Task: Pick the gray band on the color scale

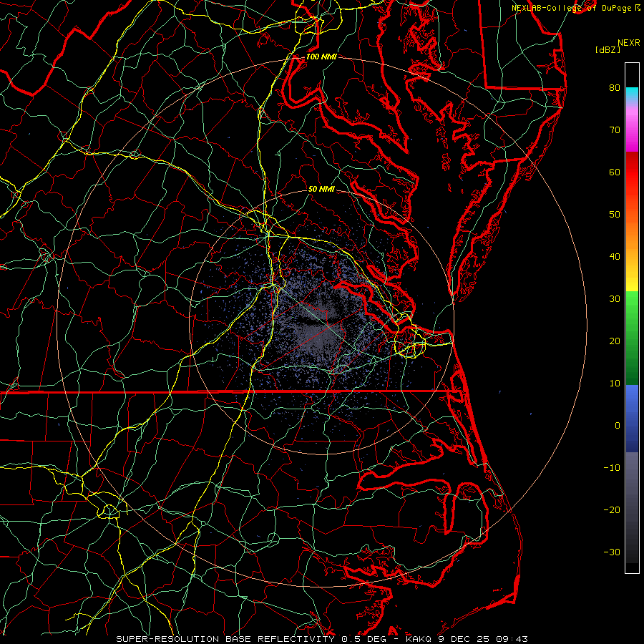Action: coord(632,501)
